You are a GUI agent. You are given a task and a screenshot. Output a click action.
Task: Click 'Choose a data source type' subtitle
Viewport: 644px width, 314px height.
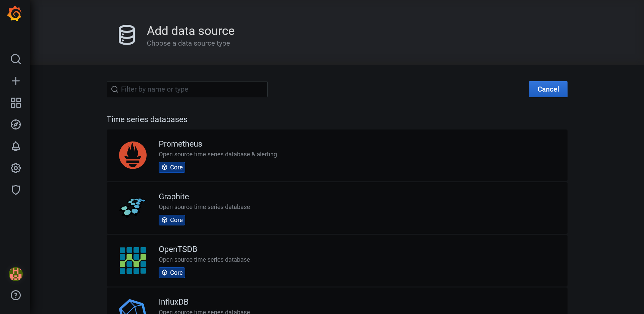click(188, 43)
